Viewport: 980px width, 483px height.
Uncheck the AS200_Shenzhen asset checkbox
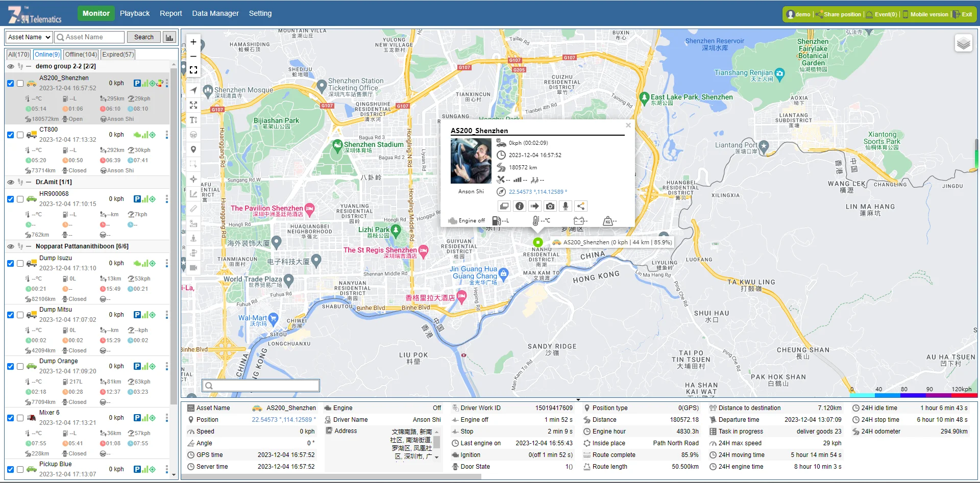(x=10, y=84)
